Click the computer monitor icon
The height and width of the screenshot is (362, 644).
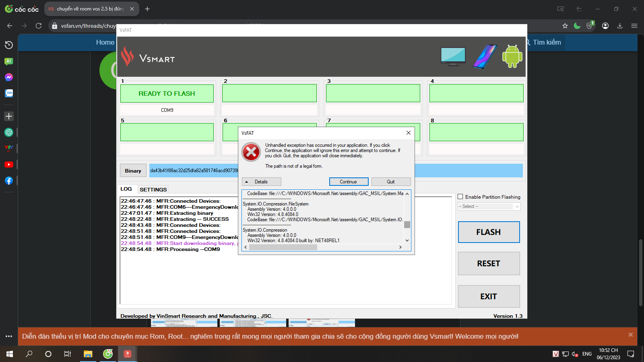point(453,56)
